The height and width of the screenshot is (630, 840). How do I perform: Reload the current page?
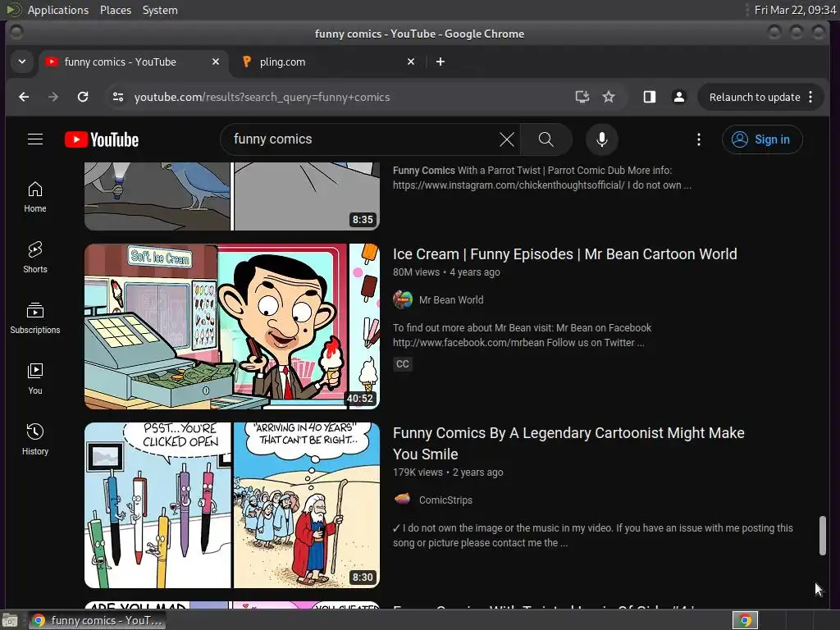click(83, 97)
